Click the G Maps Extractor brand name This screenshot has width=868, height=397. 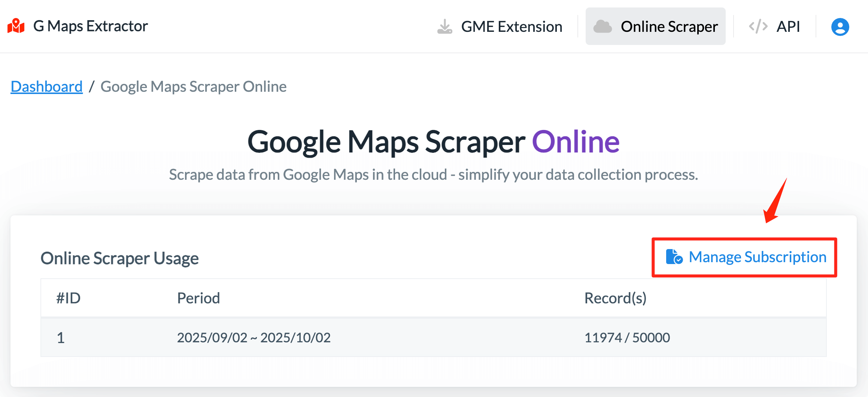(91, 26)
